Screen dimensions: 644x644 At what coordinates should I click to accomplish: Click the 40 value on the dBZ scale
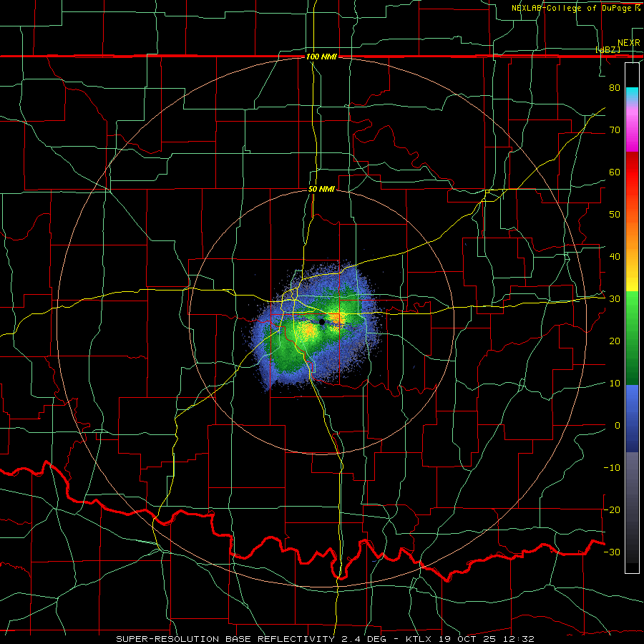[x=615, y=256]
